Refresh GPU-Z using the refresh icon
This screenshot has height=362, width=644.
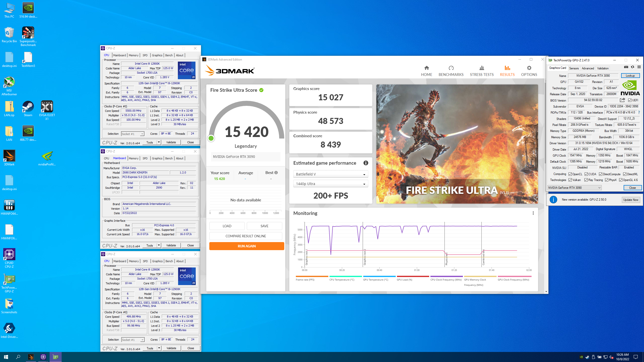pos(632,67)
